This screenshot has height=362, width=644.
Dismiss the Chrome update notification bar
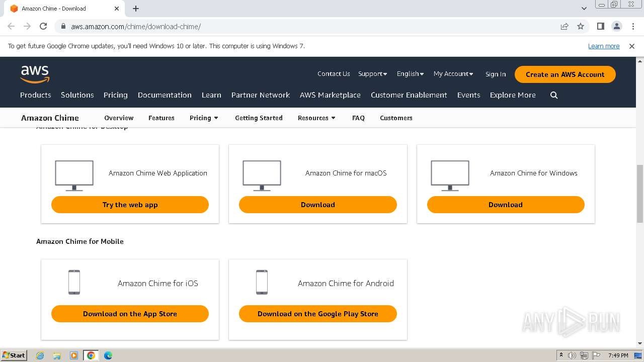[x=632, y=46]
